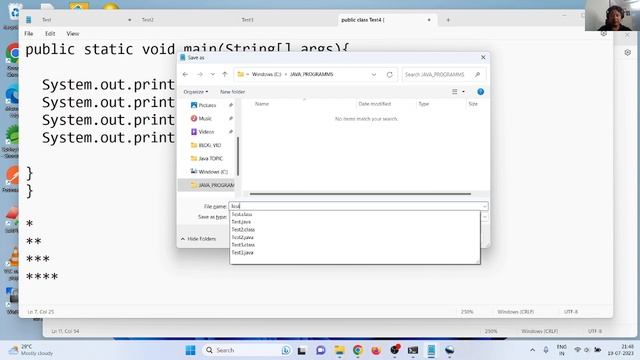Choose Test.java from the suggestions
640x360 pixels.
coord(241,222)
